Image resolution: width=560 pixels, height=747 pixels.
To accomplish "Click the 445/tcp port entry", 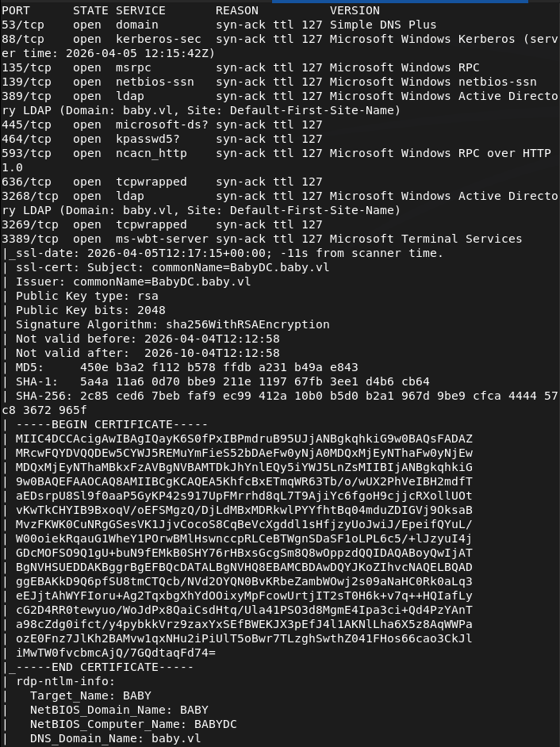I will (26, 125).
